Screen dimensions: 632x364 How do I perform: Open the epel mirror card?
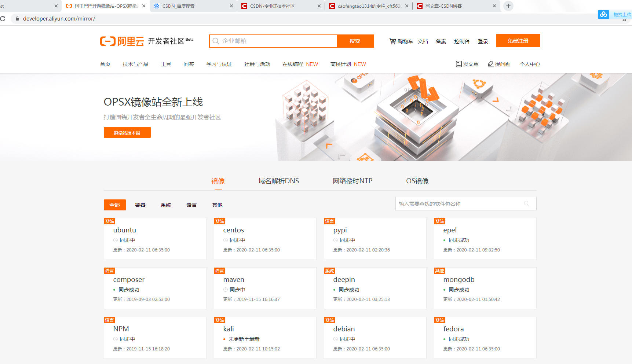pos(485,239)
